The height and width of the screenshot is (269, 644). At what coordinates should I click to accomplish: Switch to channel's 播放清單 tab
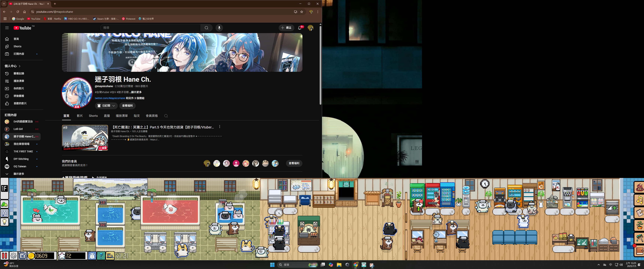[x=122, y=116]
